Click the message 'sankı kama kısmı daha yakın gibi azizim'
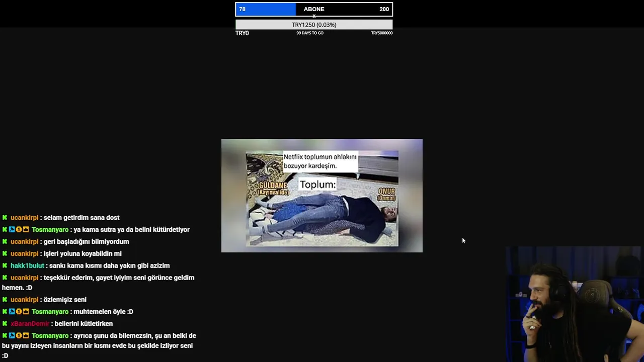644x362 pixels. pos(109,266)
